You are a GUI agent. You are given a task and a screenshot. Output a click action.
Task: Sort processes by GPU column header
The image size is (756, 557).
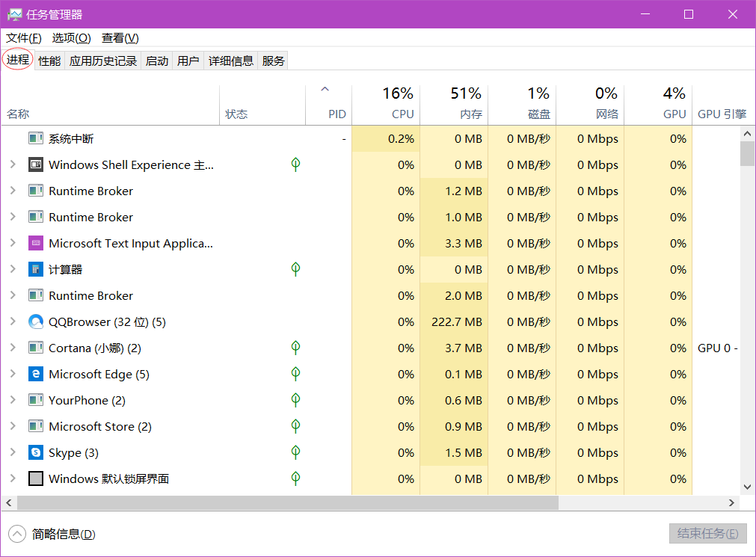[657, 105]
